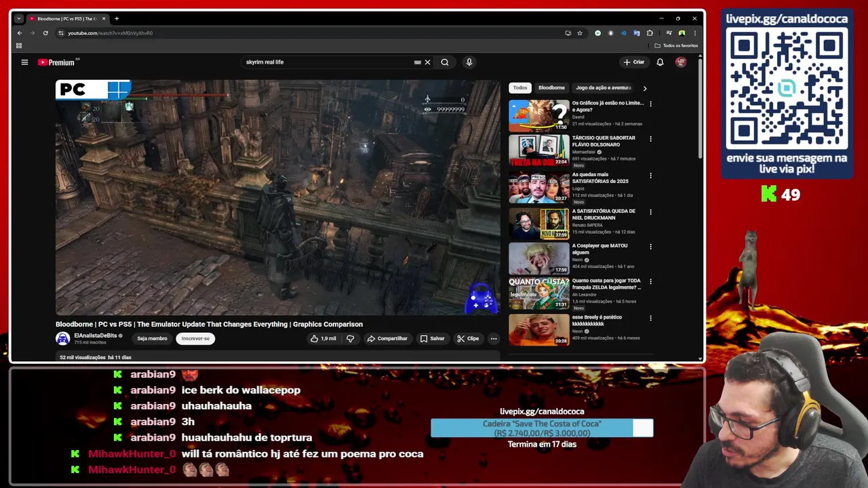Go to YouTube Premium home logo
Image resolution: width=868 pixels, height=488 pixels.
[58, 62]
